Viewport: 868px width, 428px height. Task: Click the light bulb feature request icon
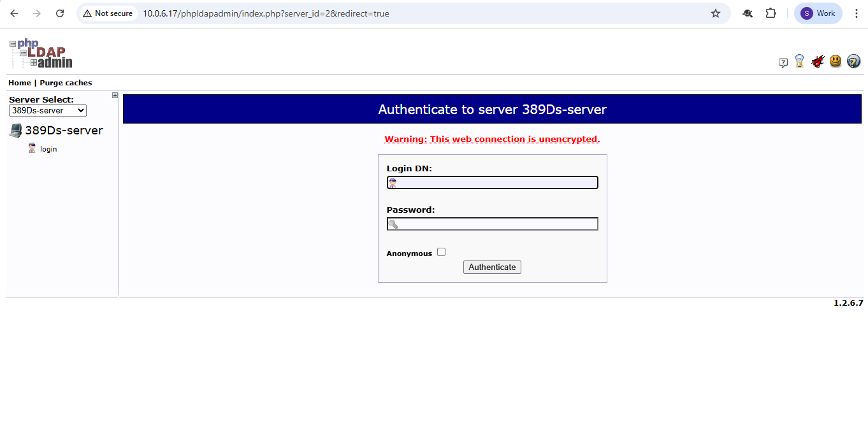(x=799, y=61)
